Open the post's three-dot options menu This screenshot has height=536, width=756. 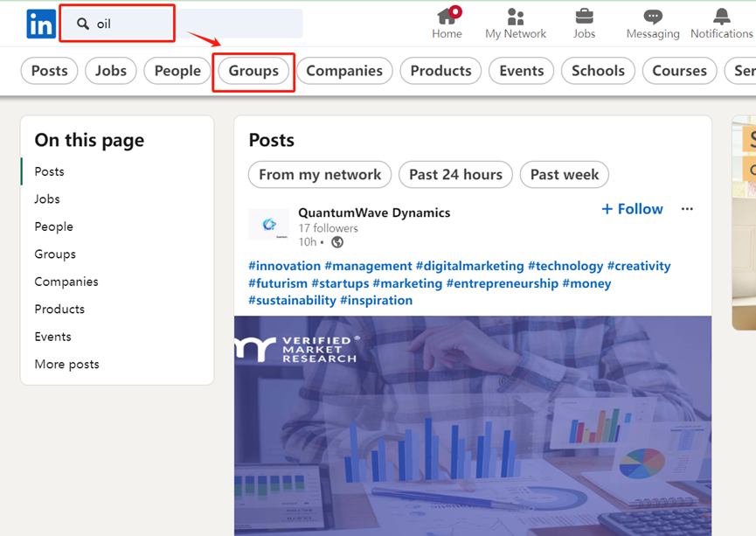[687, 209]
